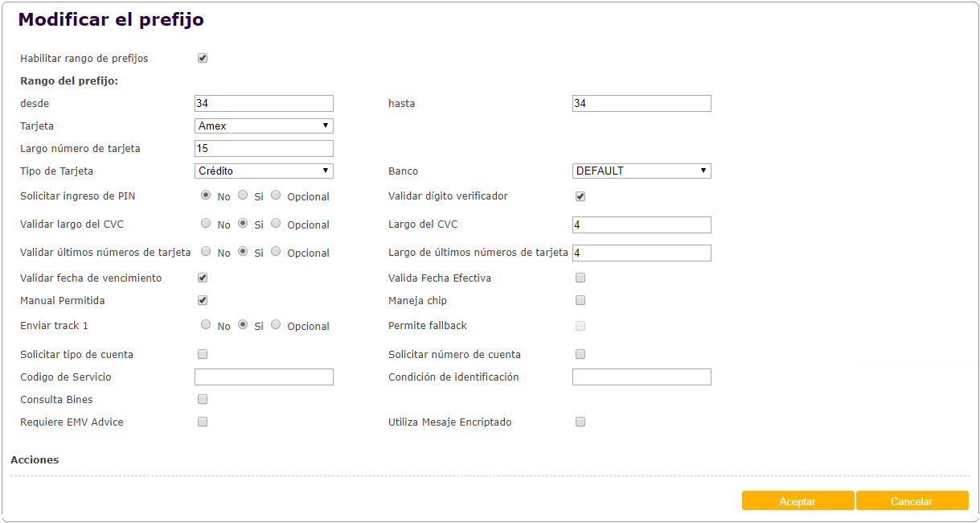Uncheck Validar dígito verificador
This screenshot has height=523, width=980.
point(580,196)
